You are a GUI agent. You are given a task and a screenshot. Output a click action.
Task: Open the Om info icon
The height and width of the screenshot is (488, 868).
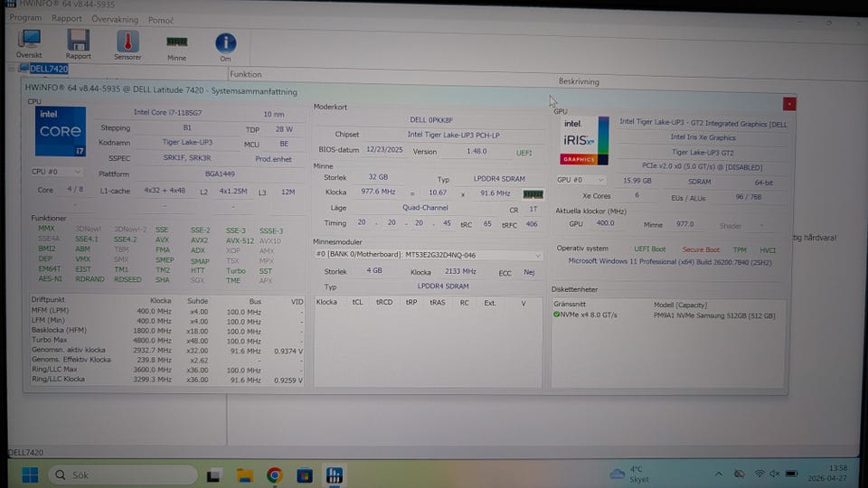coord(225,46)
